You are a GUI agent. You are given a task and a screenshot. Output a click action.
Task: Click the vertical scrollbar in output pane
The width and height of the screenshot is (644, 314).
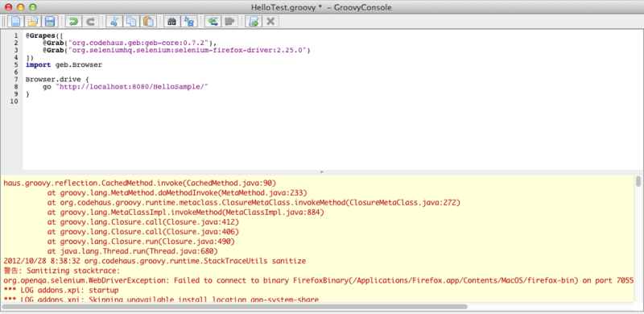638,181
